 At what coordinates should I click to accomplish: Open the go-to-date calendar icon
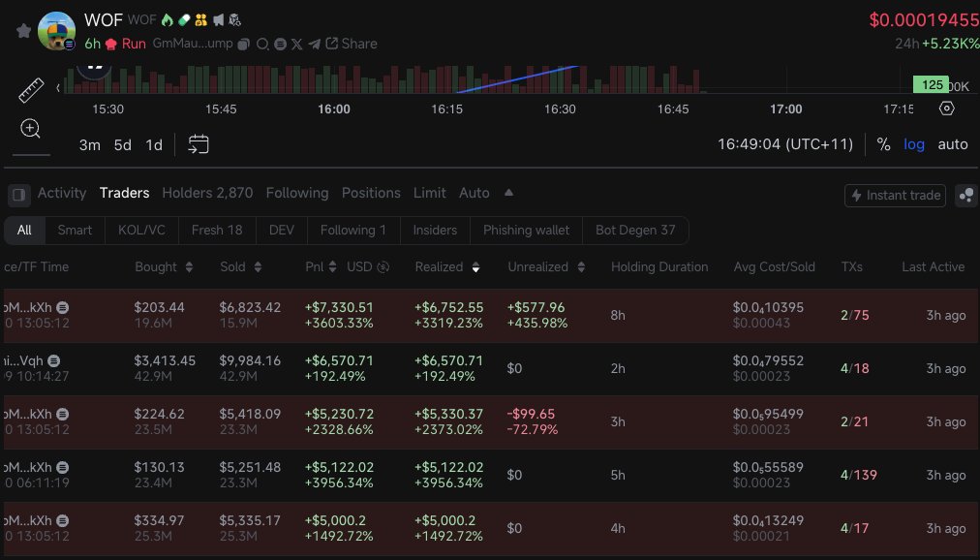[x=199, y=144]
